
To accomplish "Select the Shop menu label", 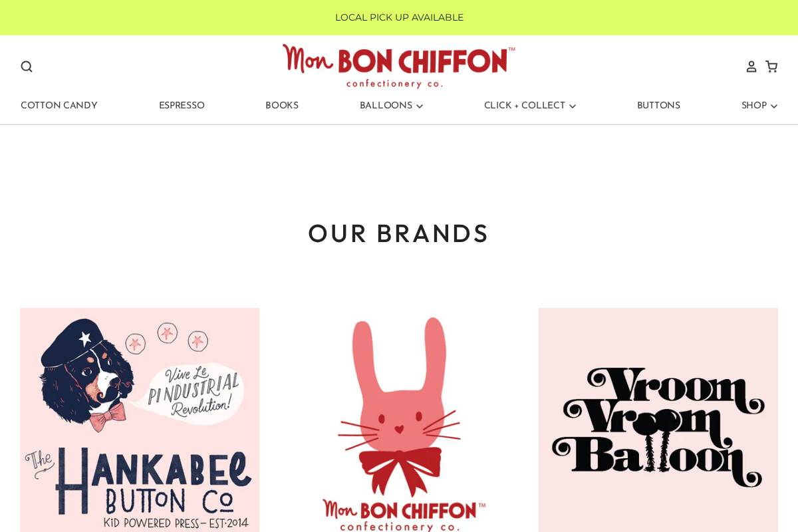I will point(754,106).
